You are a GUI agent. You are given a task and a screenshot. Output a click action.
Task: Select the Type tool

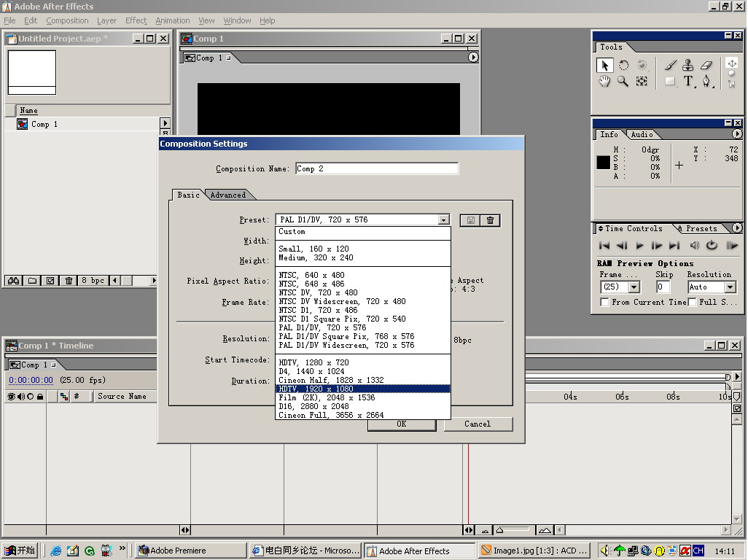click(x=687, y=82)
